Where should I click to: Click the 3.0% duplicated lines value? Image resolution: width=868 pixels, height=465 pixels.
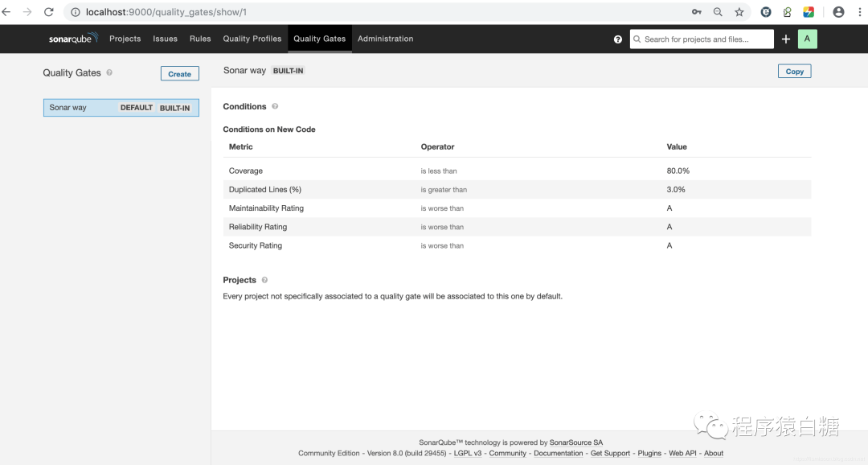pyautogui.click(x=676, y=190)
